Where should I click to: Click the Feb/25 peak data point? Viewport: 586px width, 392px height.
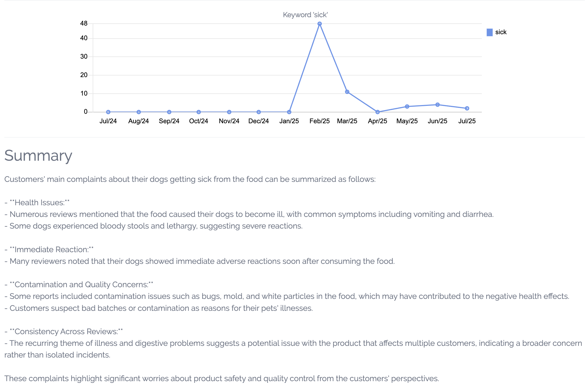click(x=320, y=24)
